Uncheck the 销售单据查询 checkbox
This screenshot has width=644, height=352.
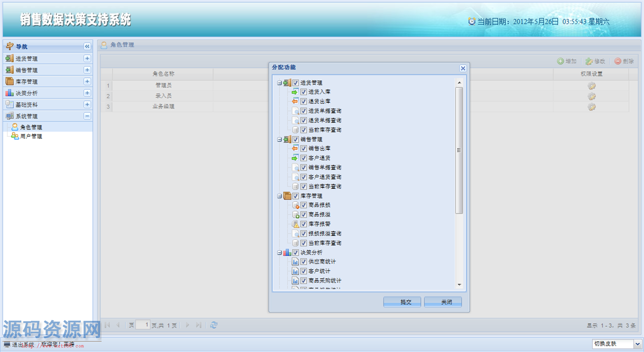coord(304,168)
